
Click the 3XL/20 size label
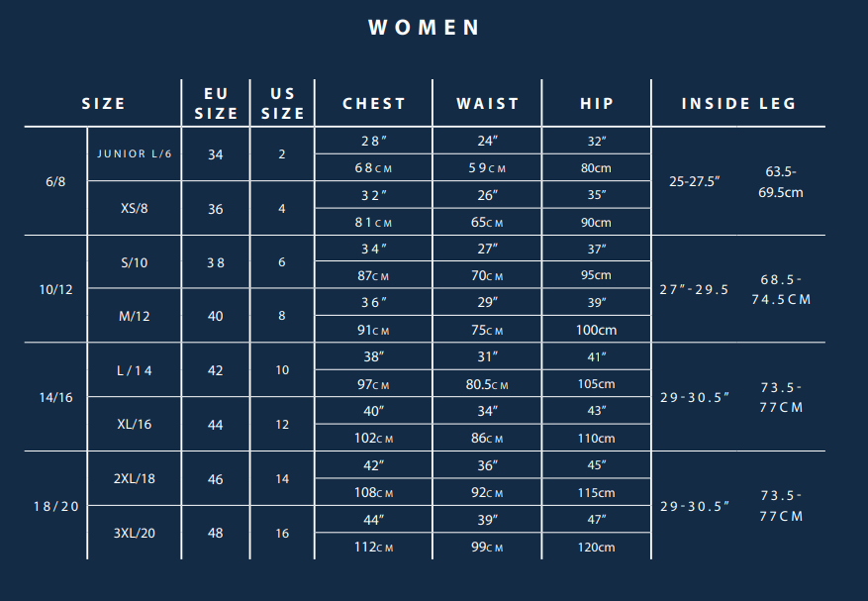135,533
